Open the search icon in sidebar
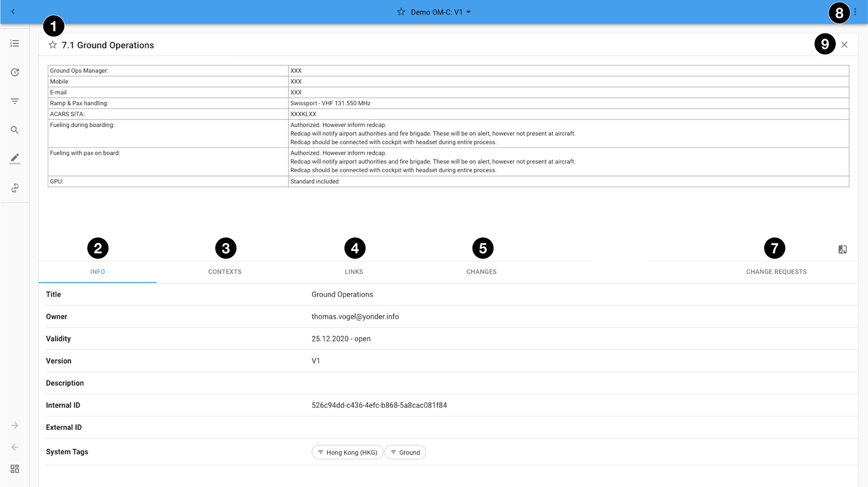Image resolution: width=868 pixels, height=487 pixels. [15, 130]
